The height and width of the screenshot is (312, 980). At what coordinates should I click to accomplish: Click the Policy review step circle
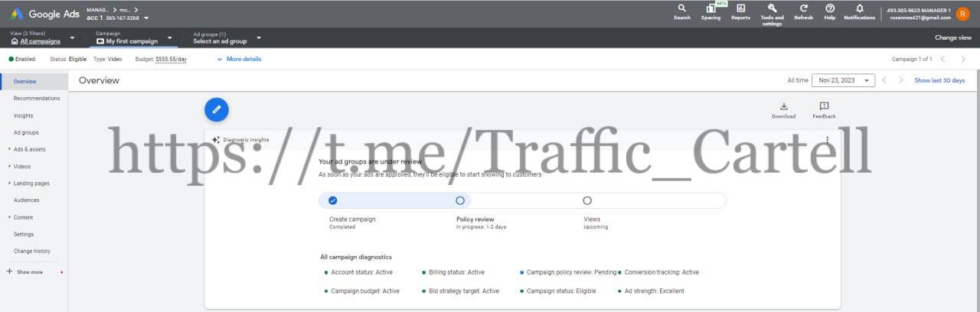click(x=460, y=200)
